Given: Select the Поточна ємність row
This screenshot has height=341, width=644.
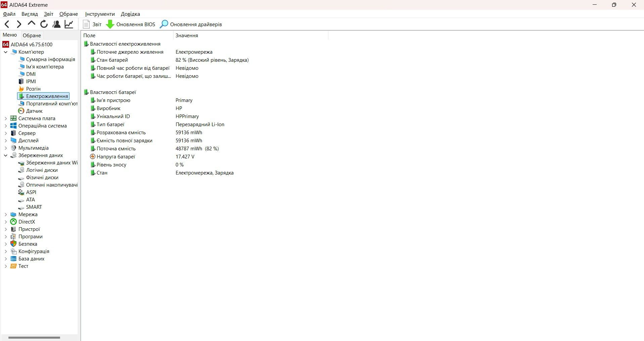Looking at the screenshot, I should 205,149.
